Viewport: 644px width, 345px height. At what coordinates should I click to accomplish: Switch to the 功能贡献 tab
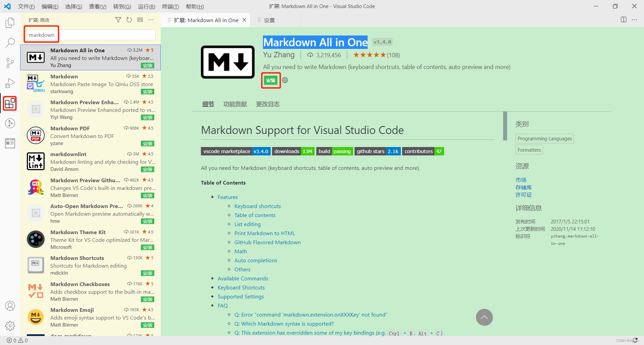click(x=235, y=104)
